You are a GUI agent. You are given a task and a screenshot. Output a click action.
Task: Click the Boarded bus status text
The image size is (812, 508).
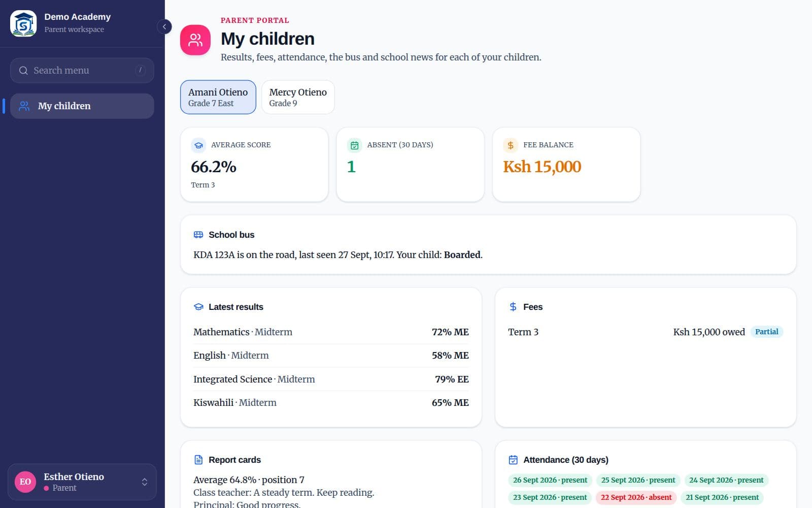pyautogui.click(x=462, y=255)
